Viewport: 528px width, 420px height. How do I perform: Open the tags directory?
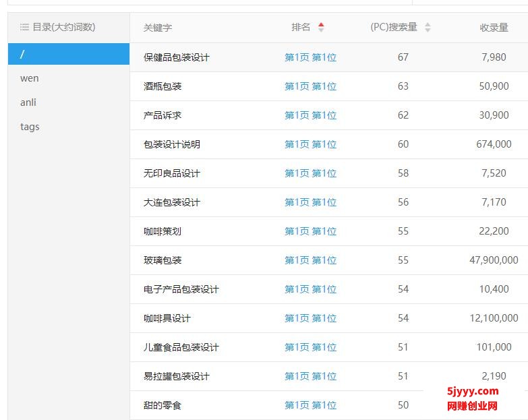[x=30, y=127]
